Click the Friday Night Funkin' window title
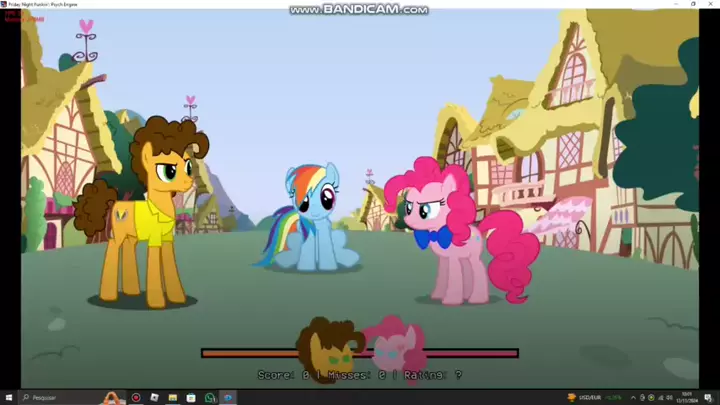 click(45, 4)
